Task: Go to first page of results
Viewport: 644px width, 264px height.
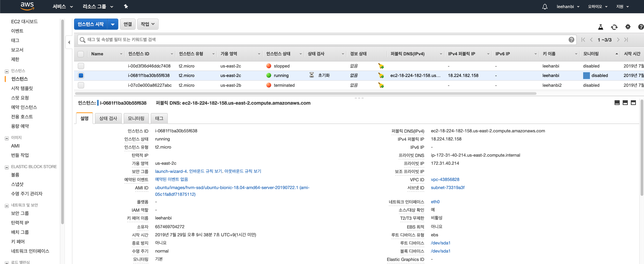Action: pos(583,39)
